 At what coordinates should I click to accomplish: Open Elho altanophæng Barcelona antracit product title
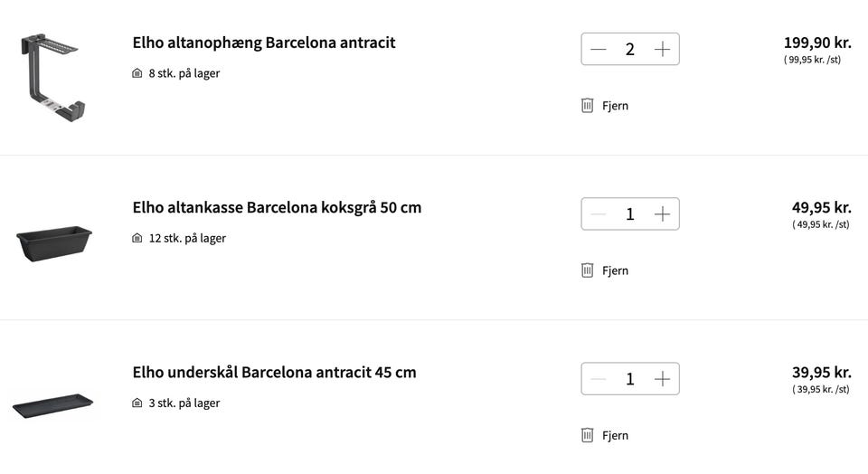click(x=264, y=43)
